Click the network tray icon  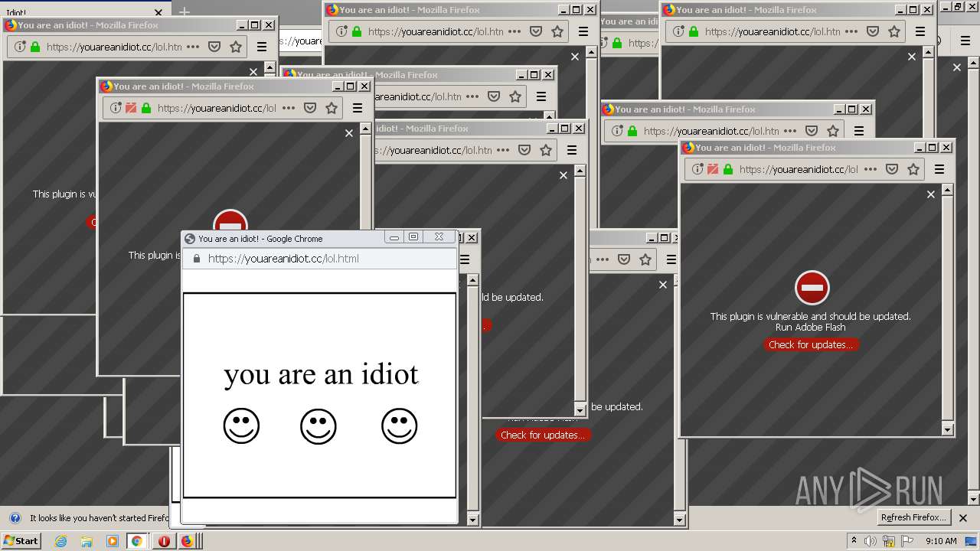click(889, 541)
